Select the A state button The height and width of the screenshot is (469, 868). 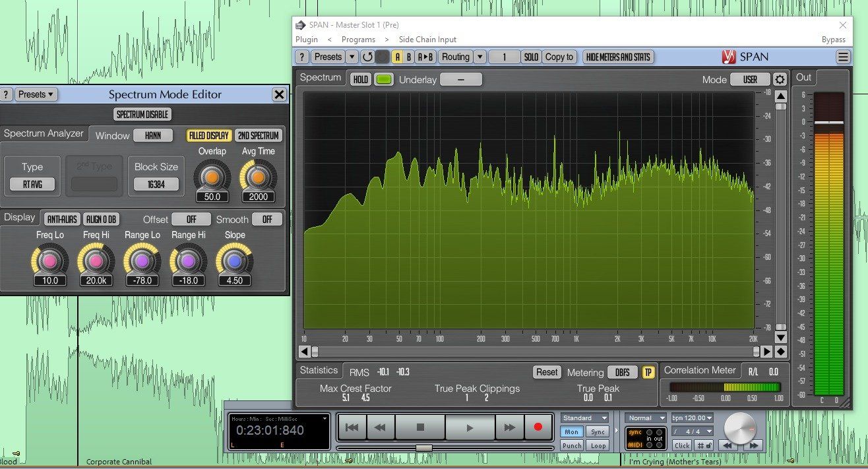398,57
